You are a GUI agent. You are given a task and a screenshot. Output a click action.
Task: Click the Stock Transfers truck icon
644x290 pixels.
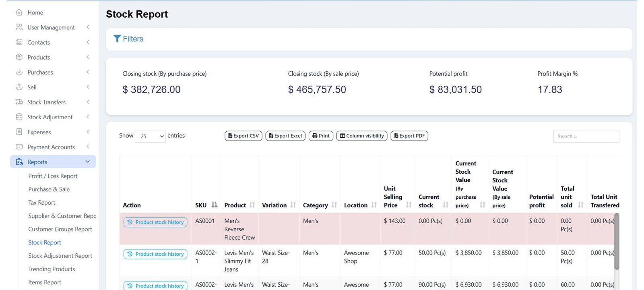(19, 102)
